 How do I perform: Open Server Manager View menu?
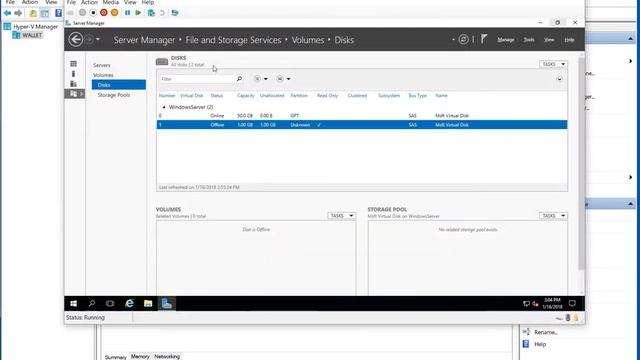pyautogui.click(x=549, y=40)
